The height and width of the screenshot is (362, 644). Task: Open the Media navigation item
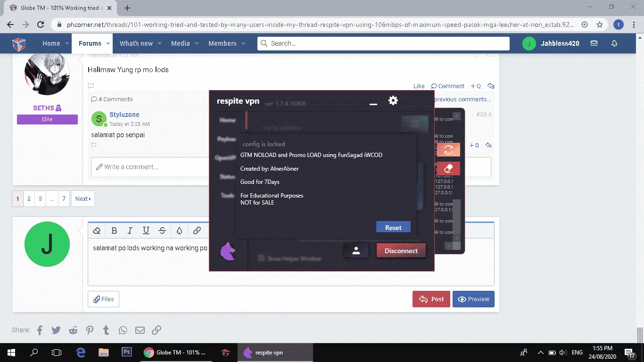180,43
